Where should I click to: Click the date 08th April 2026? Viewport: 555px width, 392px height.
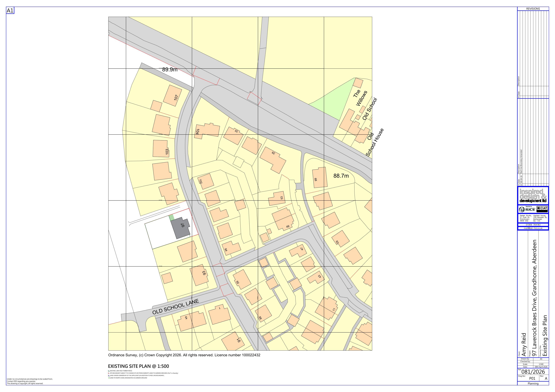pos(541,367)
